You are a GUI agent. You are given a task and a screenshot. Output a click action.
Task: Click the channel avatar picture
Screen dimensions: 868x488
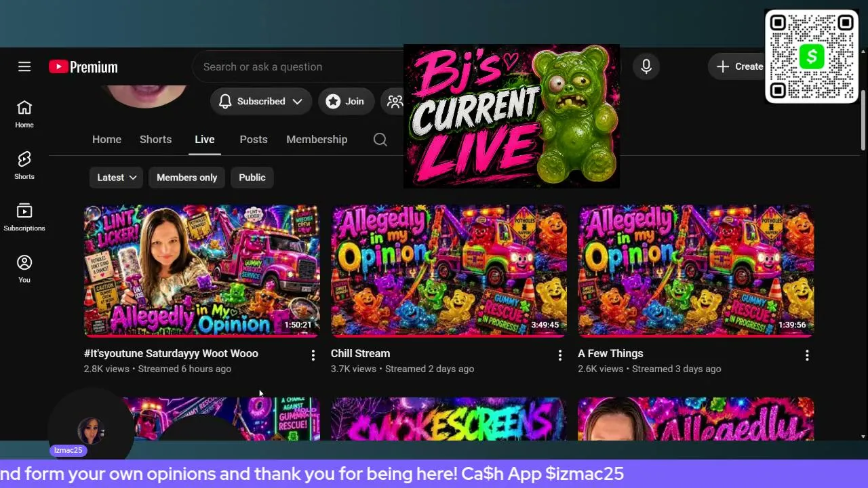click(x=145, y=96)
